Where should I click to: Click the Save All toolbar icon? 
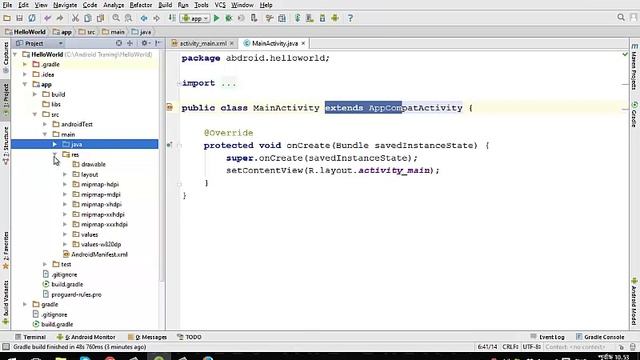(19, 18)
